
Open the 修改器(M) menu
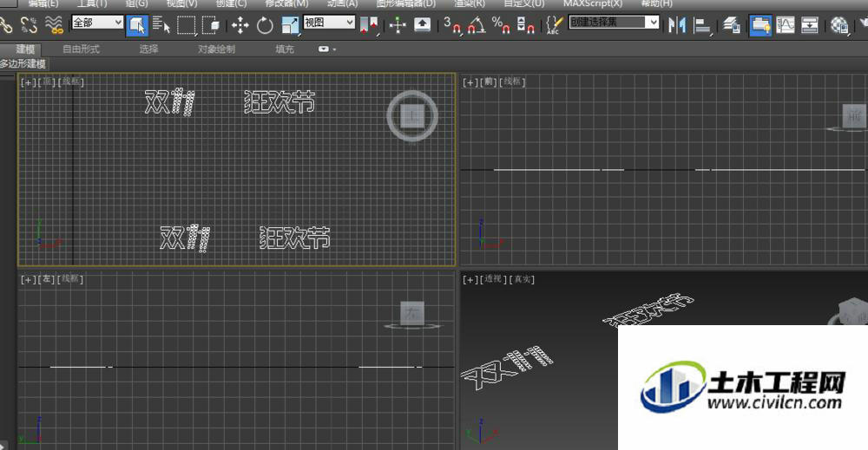[x=286, y=3]
